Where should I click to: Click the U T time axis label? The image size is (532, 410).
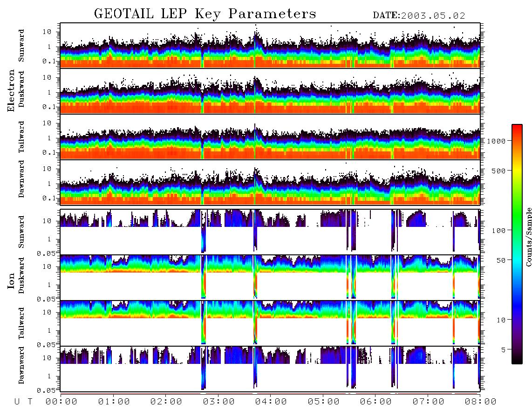point(23,402)
